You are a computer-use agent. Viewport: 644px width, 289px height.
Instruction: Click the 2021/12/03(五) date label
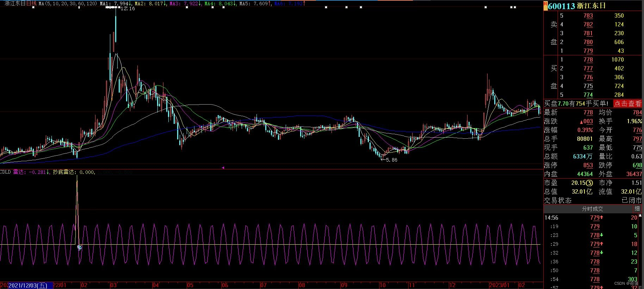pos(28,285)
